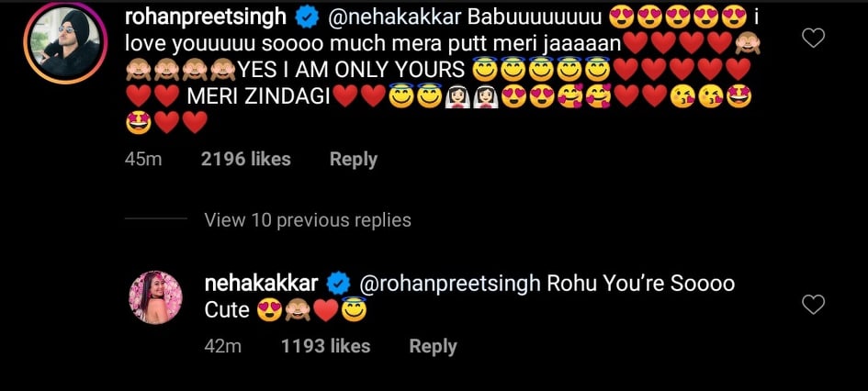Click the halo smiley emoji in nehakakkar's reply
This screenshot has height=391, width=868.
(x=355, y=310)
